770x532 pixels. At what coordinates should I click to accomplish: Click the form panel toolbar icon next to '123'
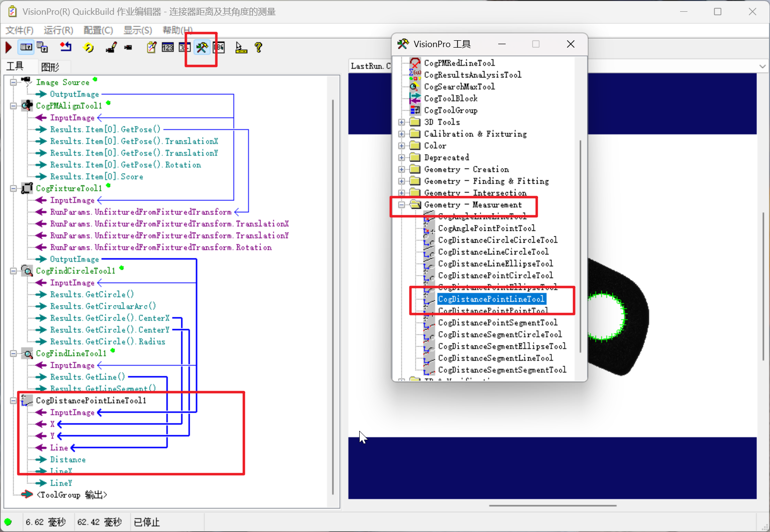coord(185,47)
